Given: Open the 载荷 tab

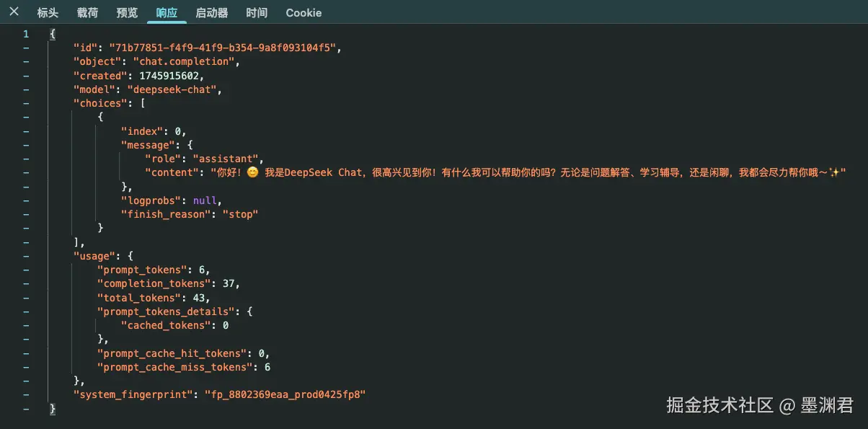Looking at the screenshot, I should (x=87, y=12).
